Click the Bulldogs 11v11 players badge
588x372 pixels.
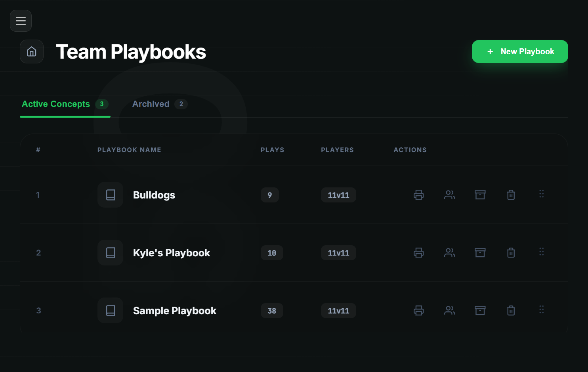pos(338,195)
